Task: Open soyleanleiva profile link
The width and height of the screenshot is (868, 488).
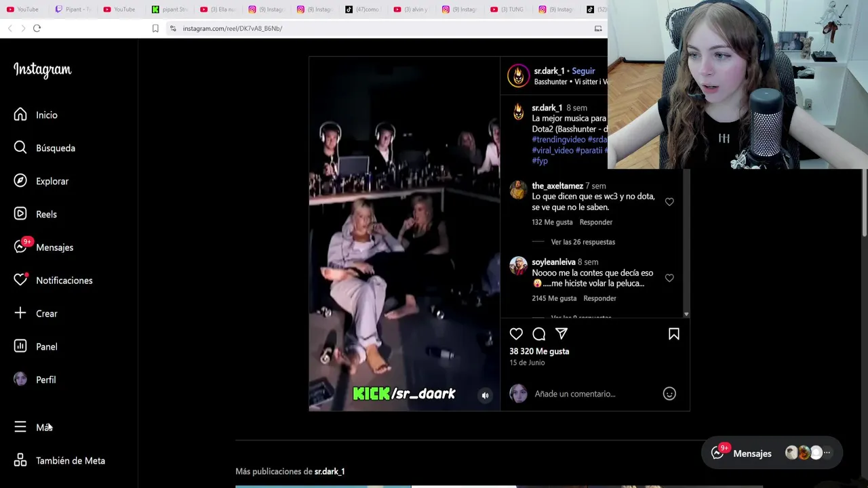Action: point(553,262)
